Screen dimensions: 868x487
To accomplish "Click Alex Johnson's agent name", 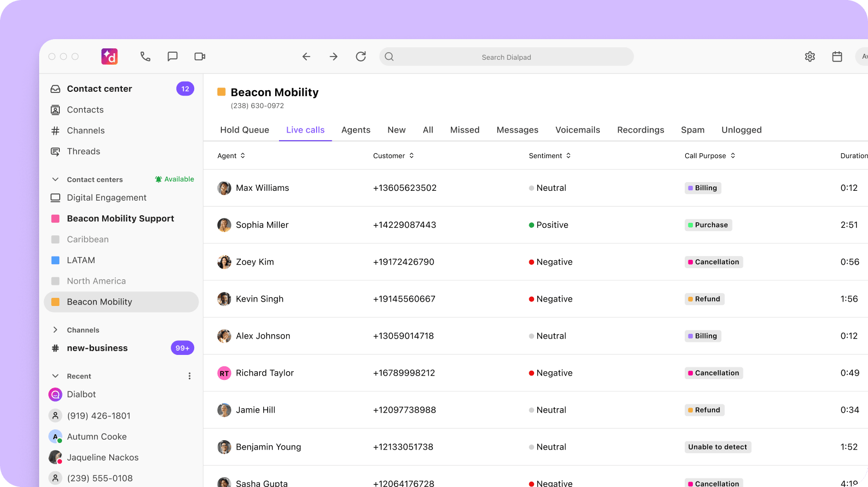I will pyautogui.click(x=263, y=336).
